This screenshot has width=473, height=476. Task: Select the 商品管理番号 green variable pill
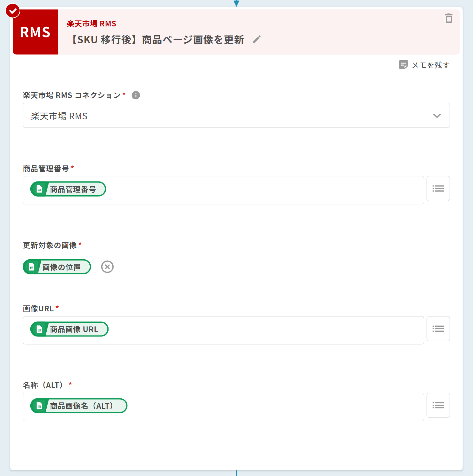pyautogui.click(x=68, y=189)
